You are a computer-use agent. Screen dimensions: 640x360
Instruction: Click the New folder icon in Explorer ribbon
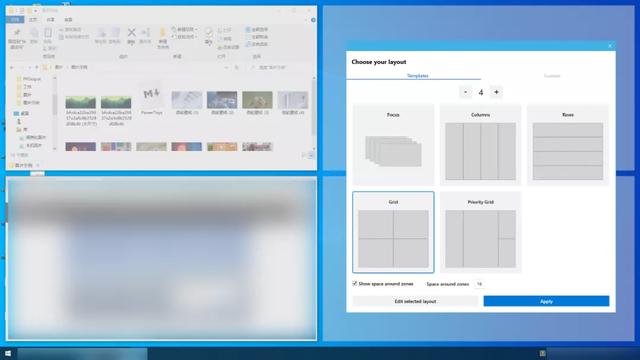[162, 33]
